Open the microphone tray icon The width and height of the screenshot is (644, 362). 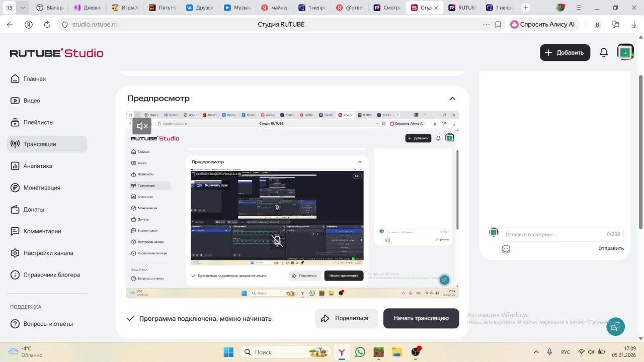click(x=549, y=352)
